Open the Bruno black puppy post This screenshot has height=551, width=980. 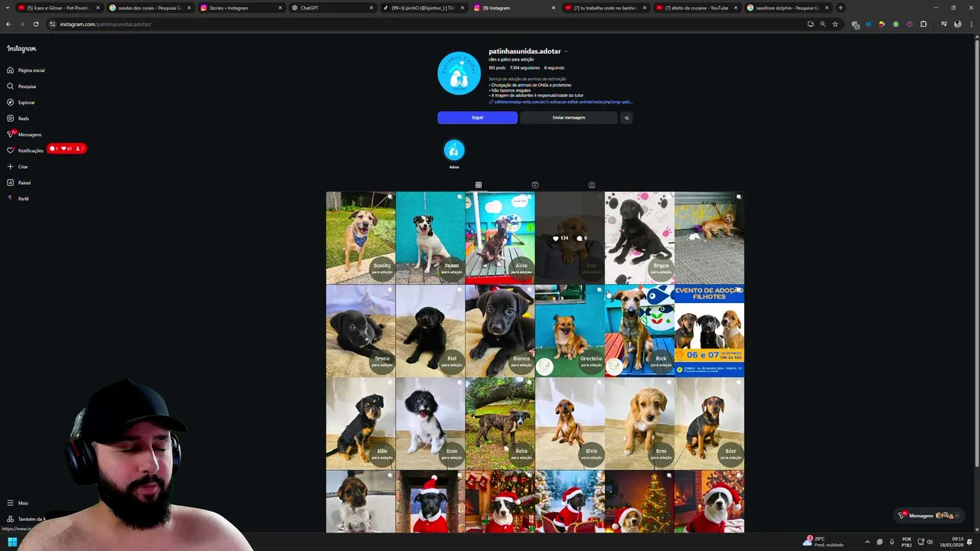361,331
